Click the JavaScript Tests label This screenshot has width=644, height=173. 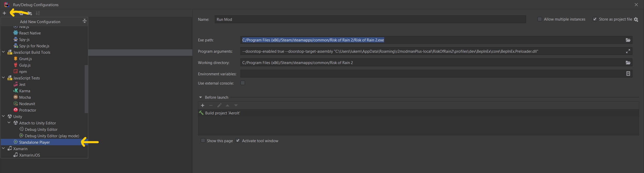(26, 78)
